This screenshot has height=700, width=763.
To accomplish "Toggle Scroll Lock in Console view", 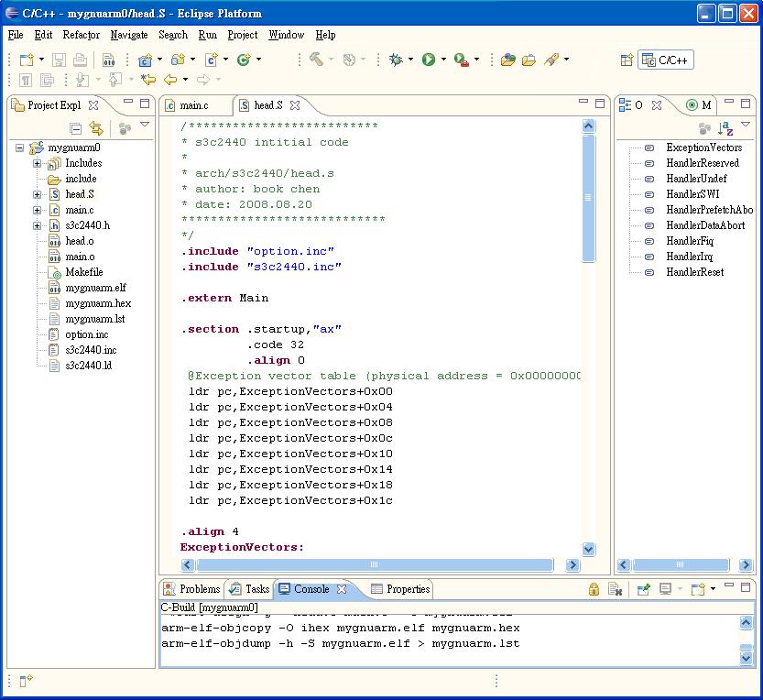I will 594,589.
